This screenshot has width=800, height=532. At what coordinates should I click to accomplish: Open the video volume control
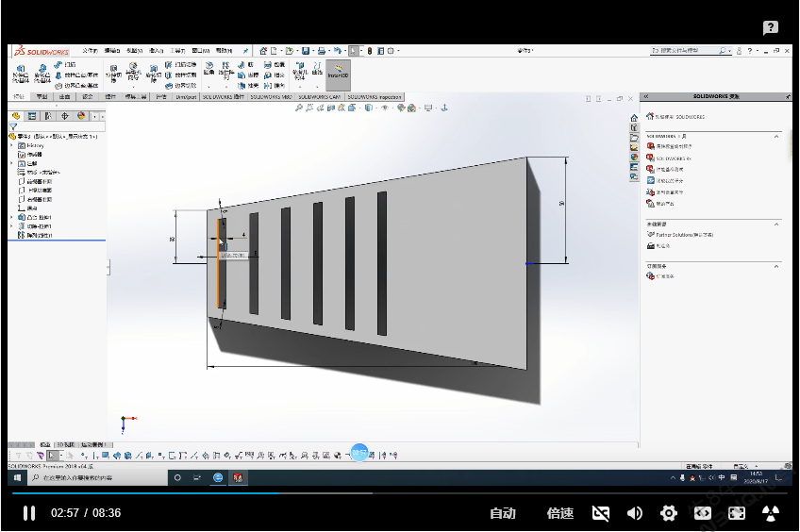tap(635, 513)
